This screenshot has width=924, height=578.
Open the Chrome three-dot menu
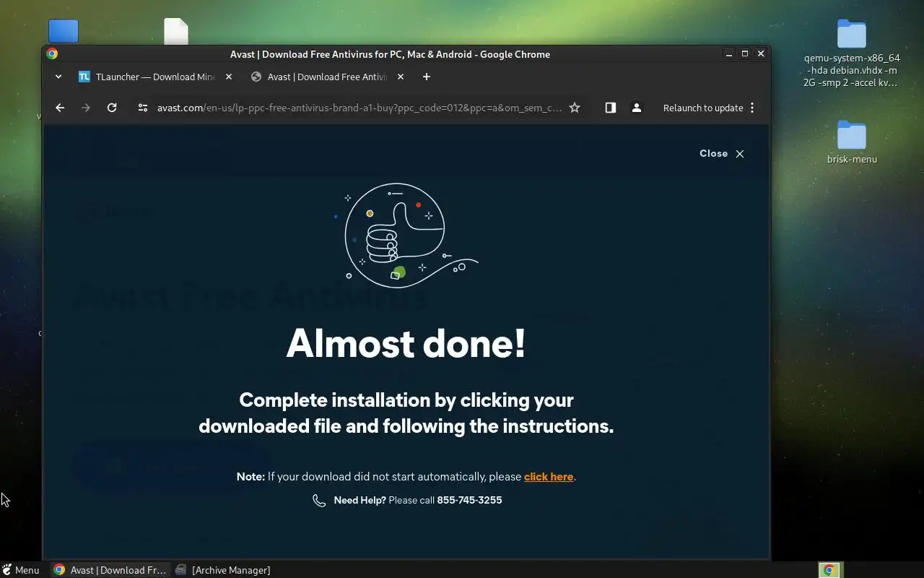coord(752,108)
